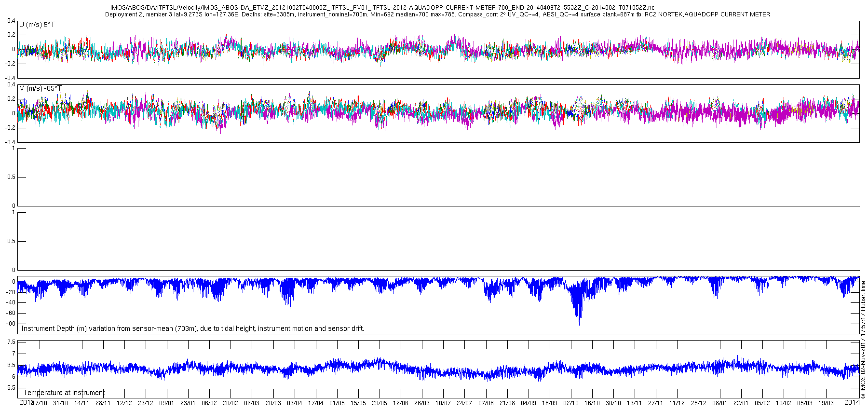Click the '22/01' date tick label
The height and width of the screenshot is (410, 868).
(x=741, y=403)
